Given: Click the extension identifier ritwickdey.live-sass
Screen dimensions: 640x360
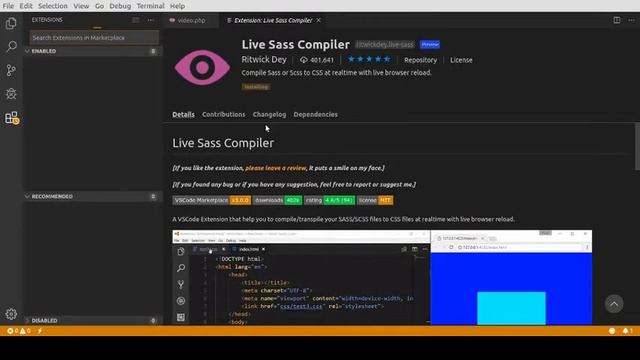Looking at the screenshot, I should (384, 44).
